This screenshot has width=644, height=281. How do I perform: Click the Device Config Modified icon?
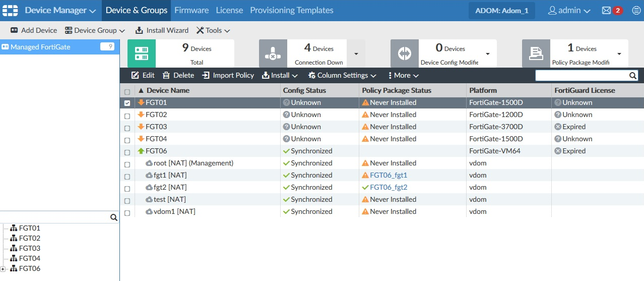[x=404, y=53]
